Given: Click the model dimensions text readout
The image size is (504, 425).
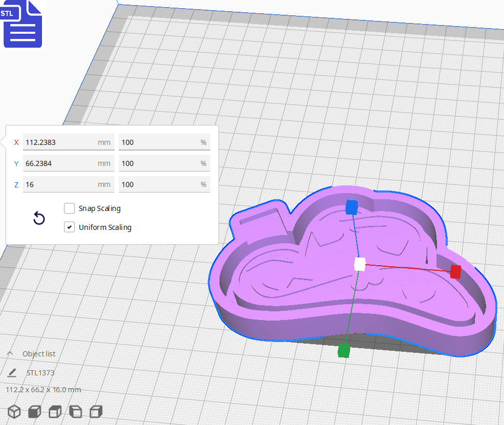Looking at the screenshot, I should (44, 390).
